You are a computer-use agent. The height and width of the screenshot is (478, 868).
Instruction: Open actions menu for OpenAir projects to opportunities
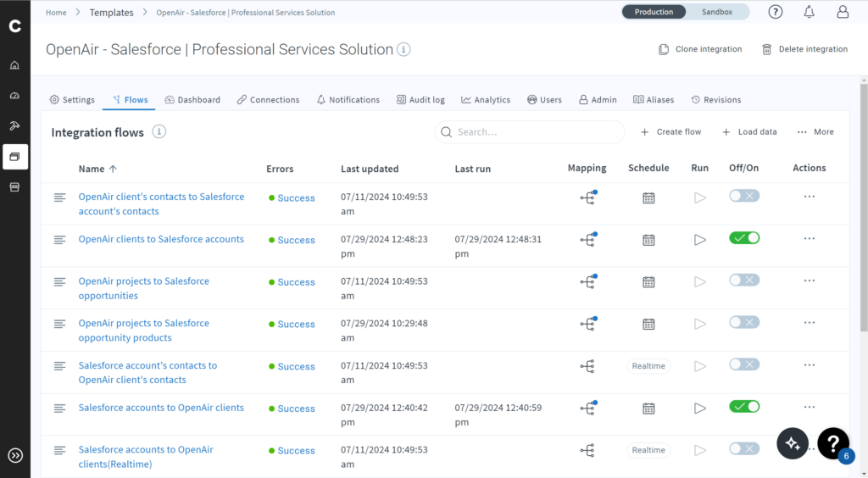coord(809,281)
